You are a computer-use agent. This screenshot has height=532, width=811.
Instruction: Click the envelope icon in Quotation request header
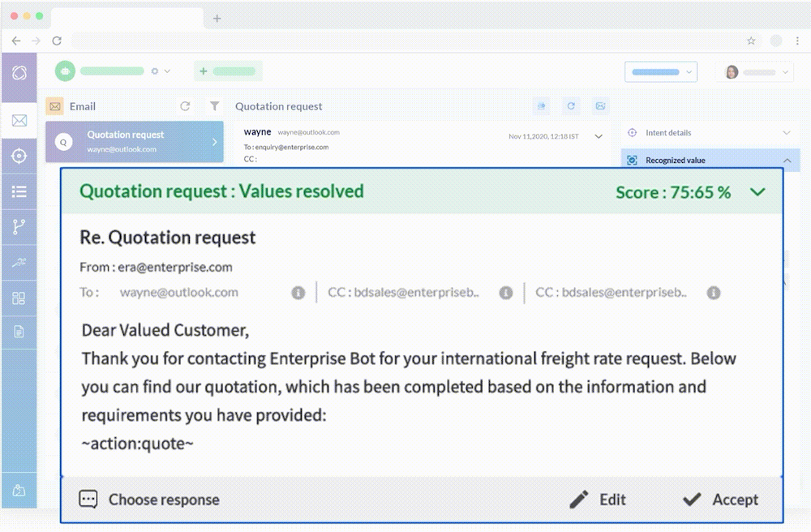pos(600,106)
